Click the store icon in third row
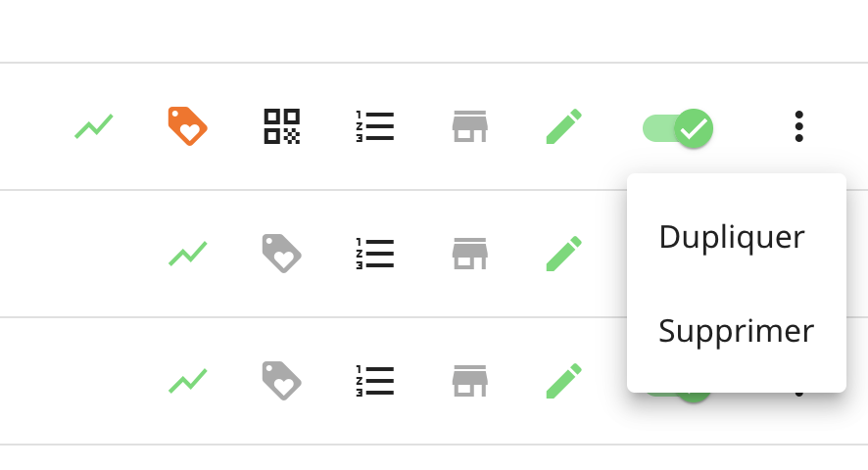This screenshot has height=470, width=868. [x=470, y=381]
